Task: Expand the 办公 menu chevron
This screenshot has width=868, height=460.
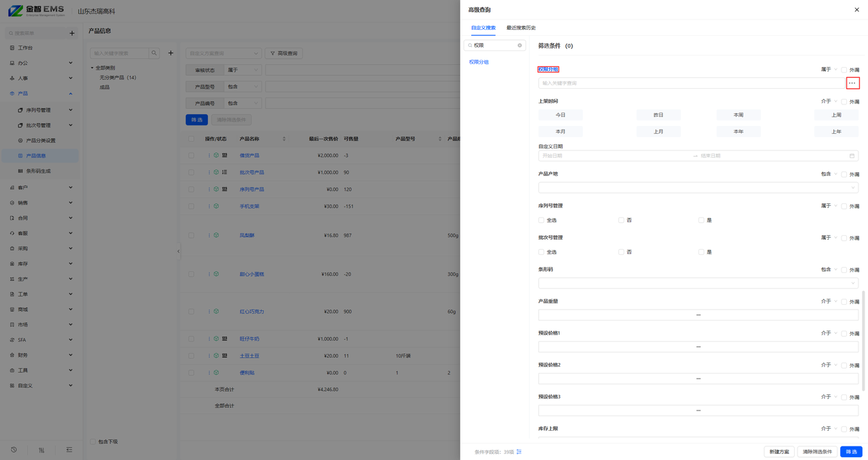Action: point(71,63)
